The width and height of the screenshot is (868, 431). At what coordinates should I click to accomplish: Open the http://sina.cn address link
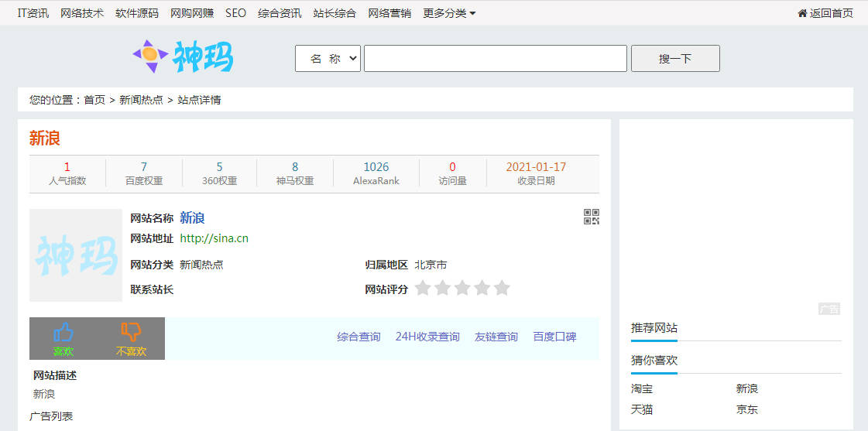(214, 238)
